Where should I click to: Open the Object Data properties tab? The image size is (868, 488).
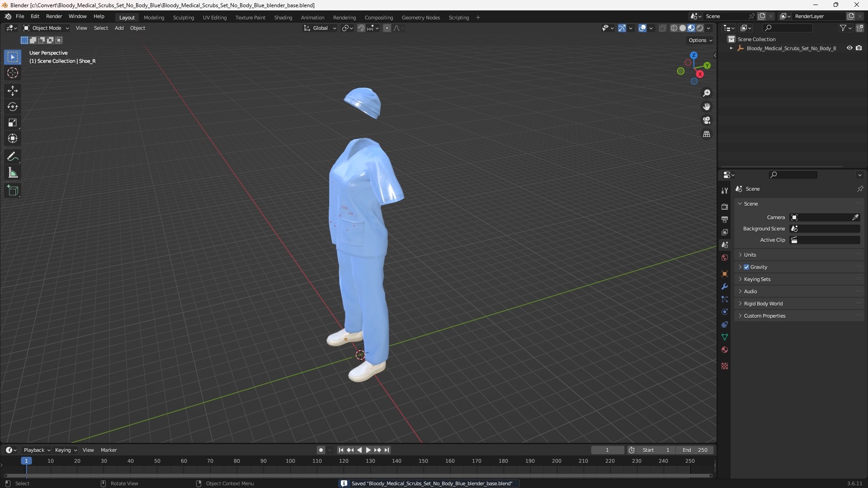pyautogui.click(x=725, y=337)
